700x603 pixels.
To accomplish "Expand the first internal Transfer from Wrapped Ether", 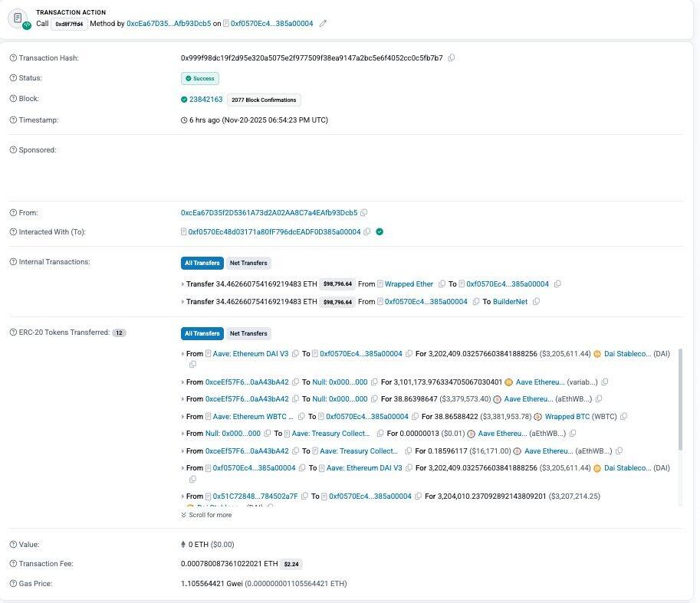I will pos(182,284).
